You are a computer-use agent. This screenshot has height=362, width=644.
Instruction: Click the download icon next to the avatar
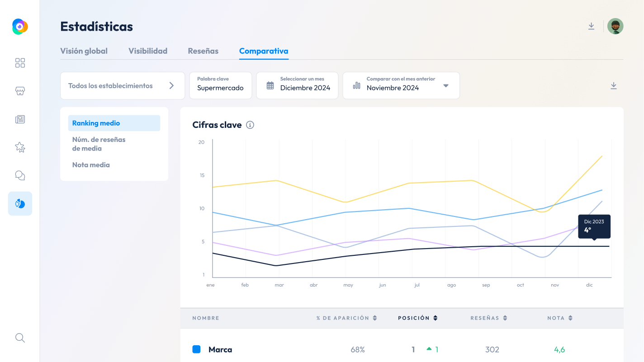[591, 26]
